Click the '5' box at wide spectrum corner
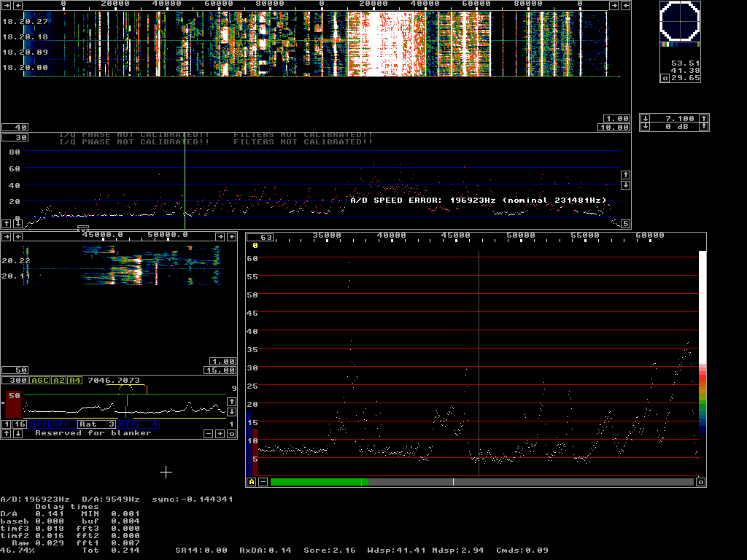The image size is (747, 560). coord(625,223)
